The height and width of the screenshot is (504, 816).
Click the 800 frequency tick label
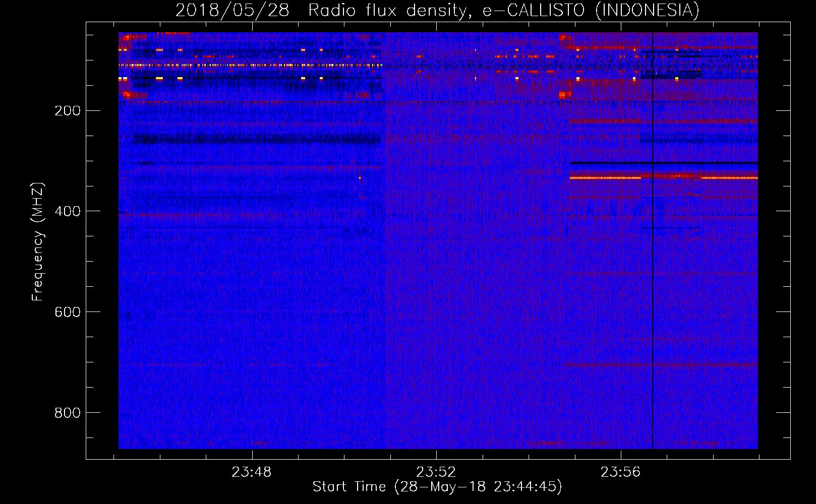(x=68, y=413)
